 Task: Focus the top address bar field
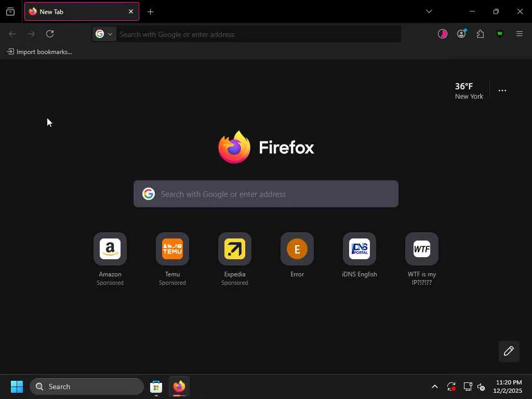[259, 34]
